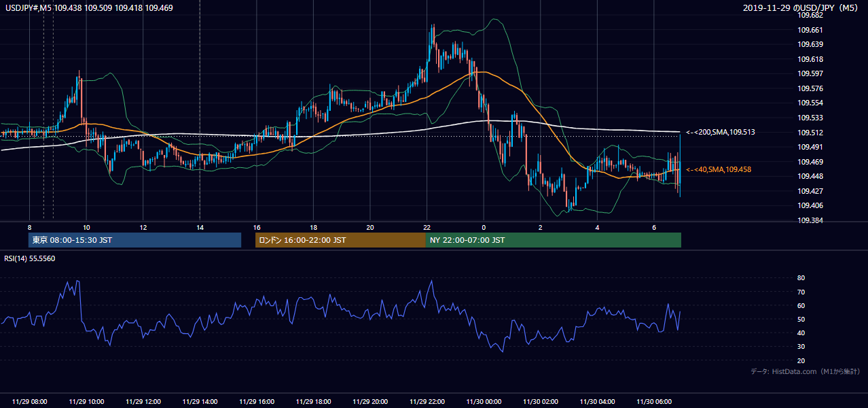The image size is (868, 408).
Task: Click the RSI 80 level label
Action: (801, 278)
